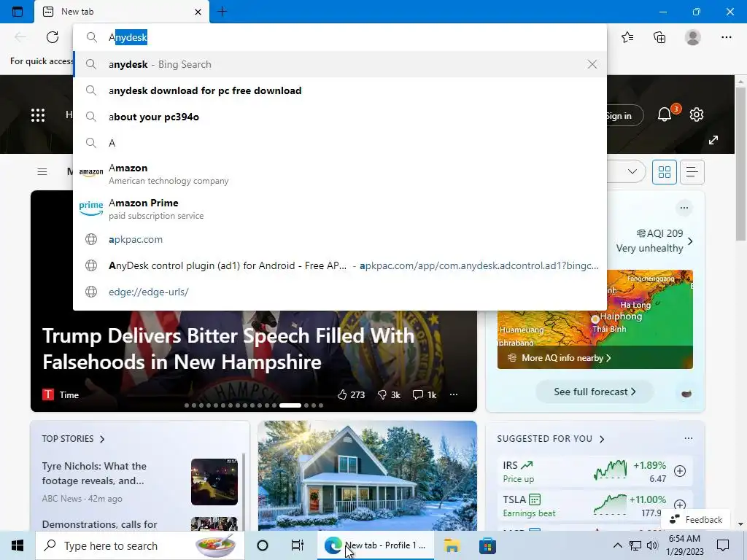Open Cortana circle icon on taskbar
The height and width of the screenshot is (560, 747).
pyautogui.click(x=263, y=545)
